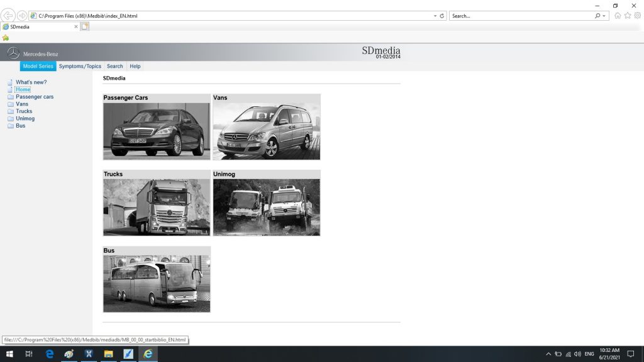The image size is (644, 362).
Task: Open the Help tab
Action: coord(135,66)
